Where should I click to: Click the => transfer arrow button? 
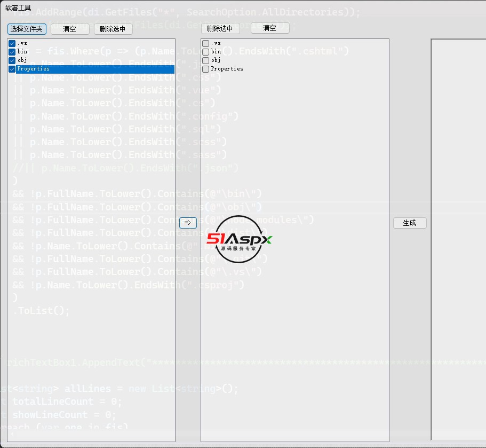coord(188,223)
